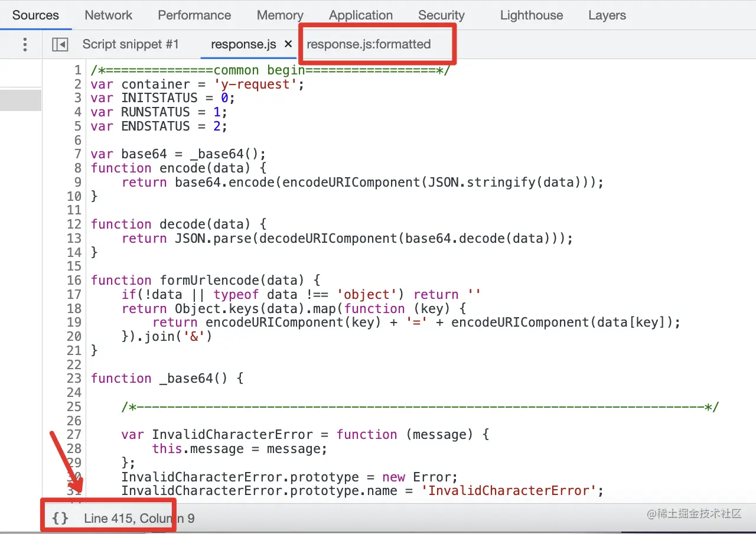This screenshot has width=756, height=534.
Task: Open the Sources panel tab
Action: coord(35,15)
